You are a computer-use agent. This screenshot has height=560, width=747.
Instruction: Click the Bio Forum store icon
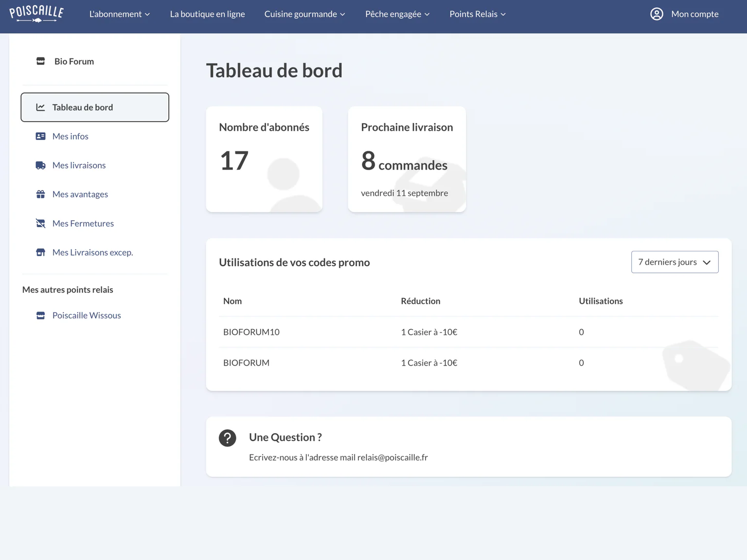pyautogui.click(x=41, y=61)
